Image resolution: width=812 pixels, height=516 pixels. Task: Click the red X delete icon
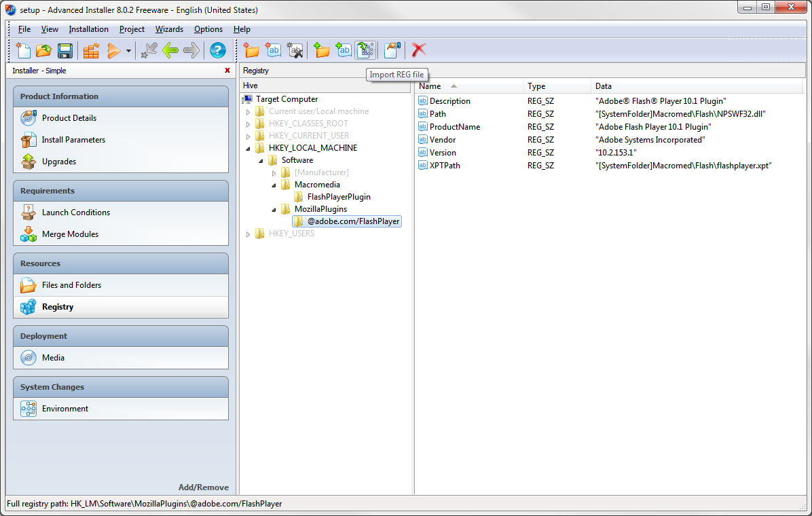pos(419,50)
